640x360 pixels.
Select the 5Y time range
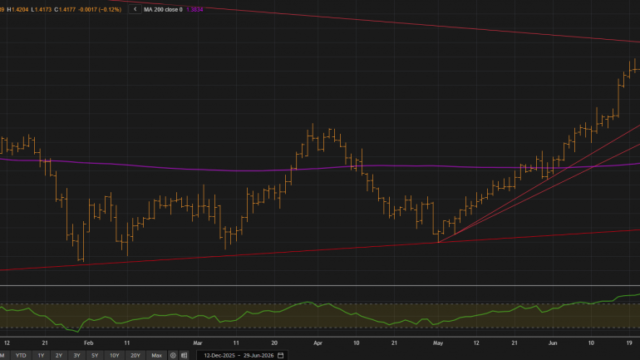coord(95,356)
